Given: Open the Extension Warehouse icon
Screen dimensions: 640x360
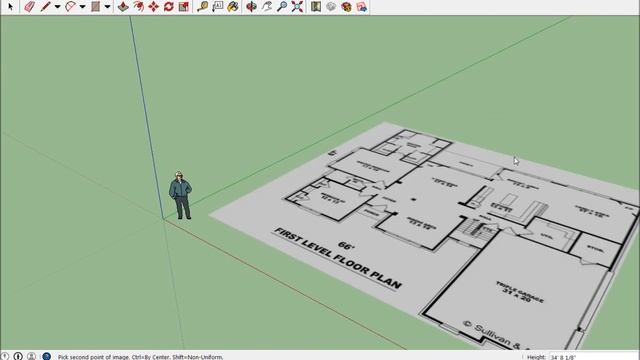Looking at the screenshot, I should (346, 7).
